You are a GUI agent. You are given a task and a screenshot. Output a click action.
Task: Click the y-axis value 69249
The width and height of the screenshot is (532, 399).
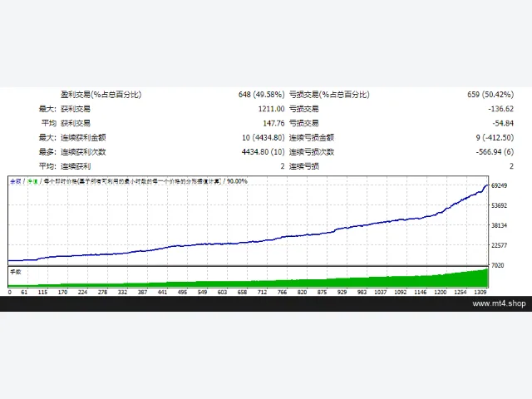point(499,185)
